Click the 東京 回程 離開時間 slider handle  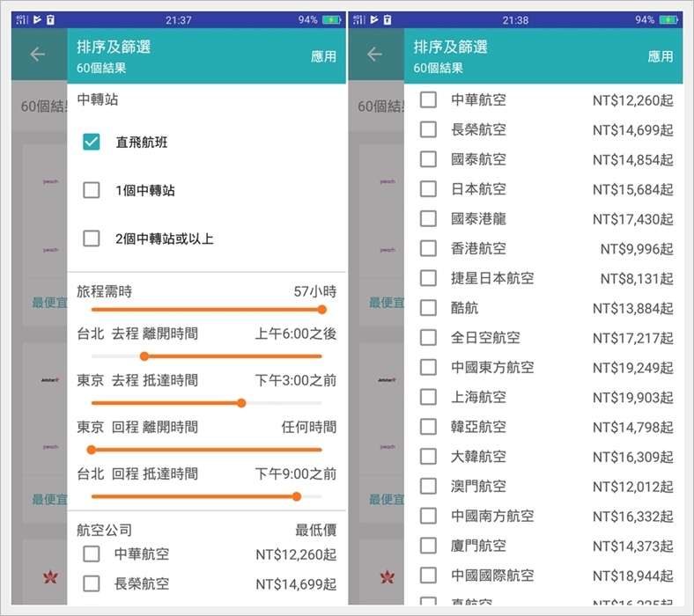92,450
